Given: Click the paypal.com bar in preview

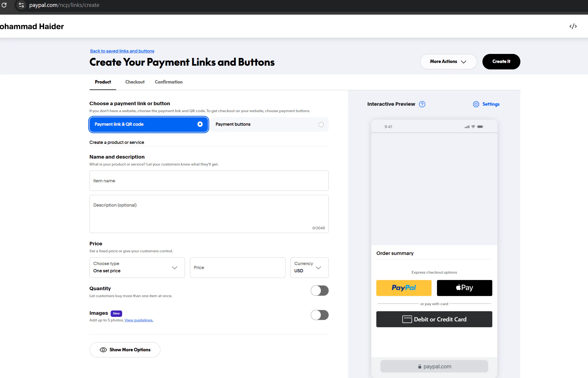Looking at the screenshot, I should coord(434,367).
